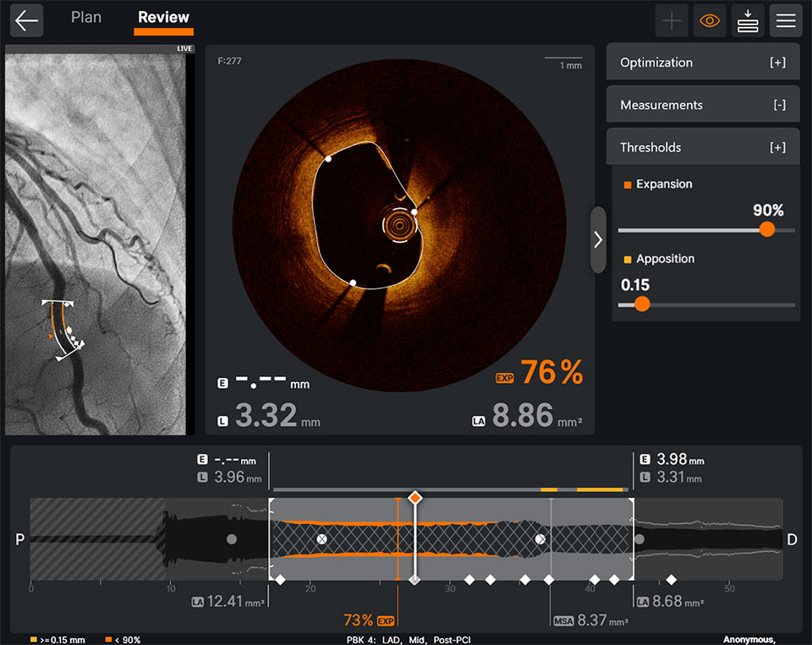
Task: Toggle the orange Apposition threshold indicator
Action: pos(626,259)
